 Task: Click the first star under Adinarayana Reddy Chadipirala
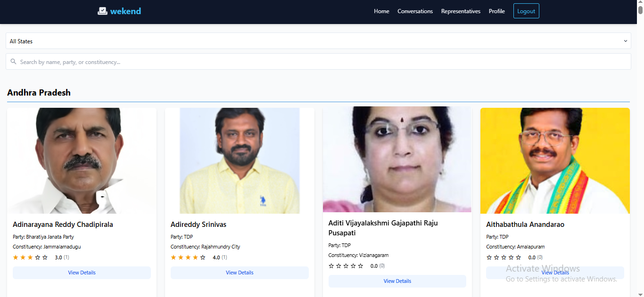[x=16, y=257]
